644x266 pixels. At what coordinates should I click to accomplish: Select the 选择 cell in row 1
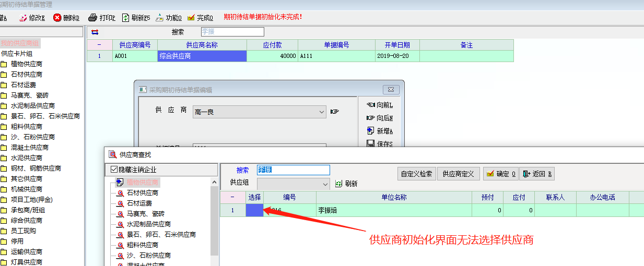tap(254, 210)
